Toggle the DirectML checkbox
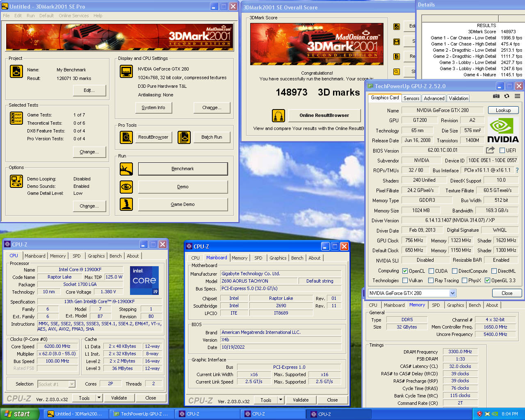Screen dimensions: 525x420 click(x=494, y=271)
